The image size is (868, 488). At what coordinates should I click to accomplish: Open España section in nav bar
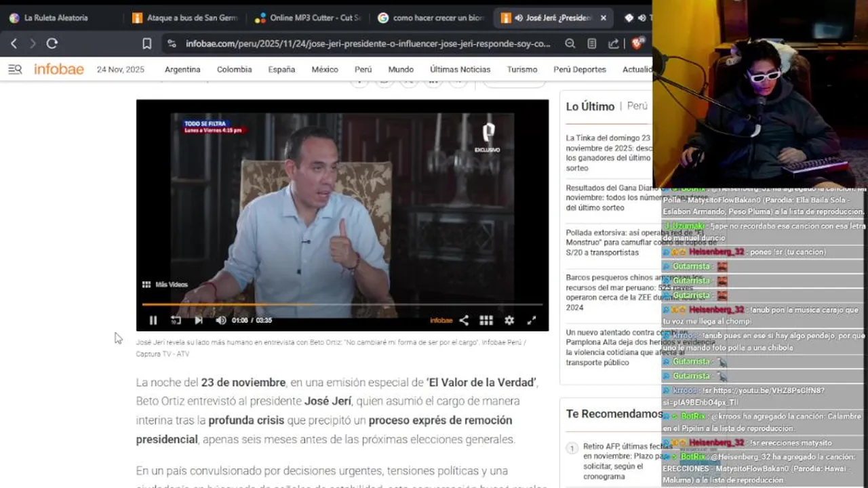(281, 69)
